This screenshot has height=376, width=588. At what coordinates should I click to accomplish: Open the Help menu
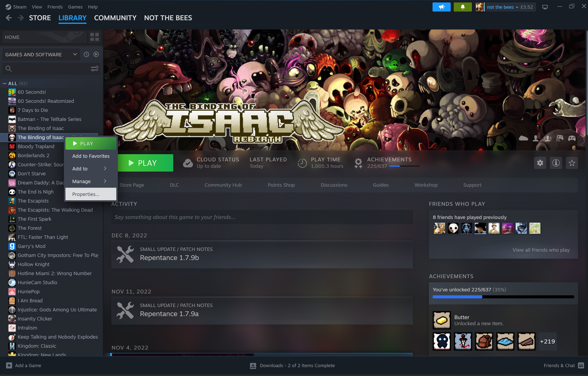point(93,7)
